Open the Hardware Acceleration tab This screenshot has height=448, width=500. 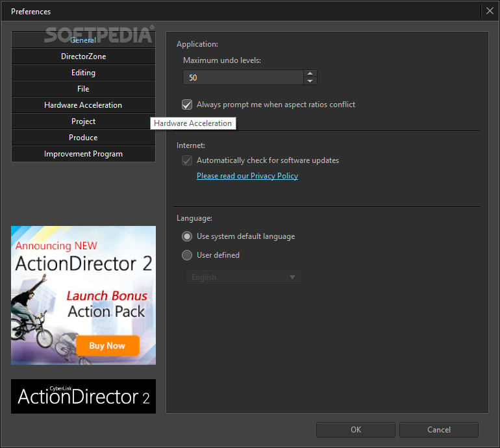[x=83, y=105]
